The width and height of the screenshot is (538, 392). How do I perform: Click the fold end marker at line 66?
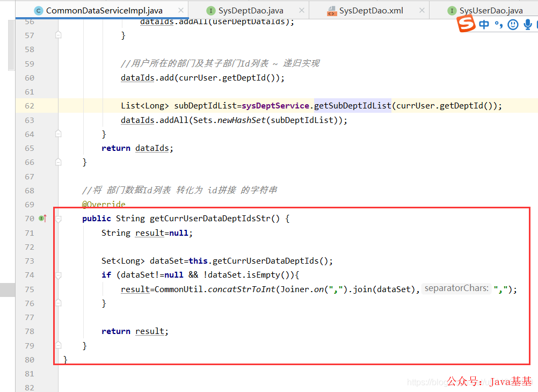[59, 162]
